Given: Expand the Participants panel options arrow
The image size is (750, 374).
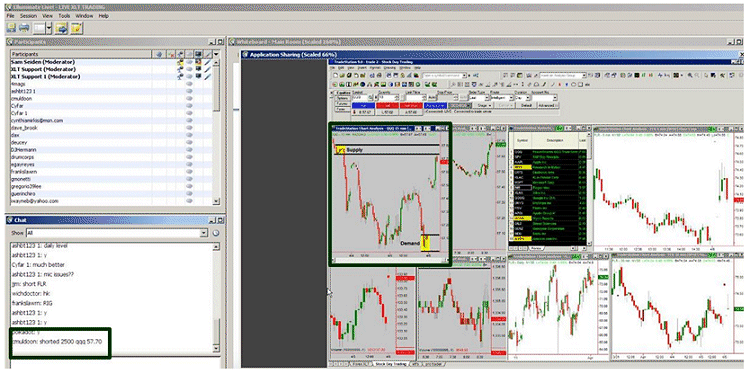Looking at the screenshot, I should tap(216, 54).
